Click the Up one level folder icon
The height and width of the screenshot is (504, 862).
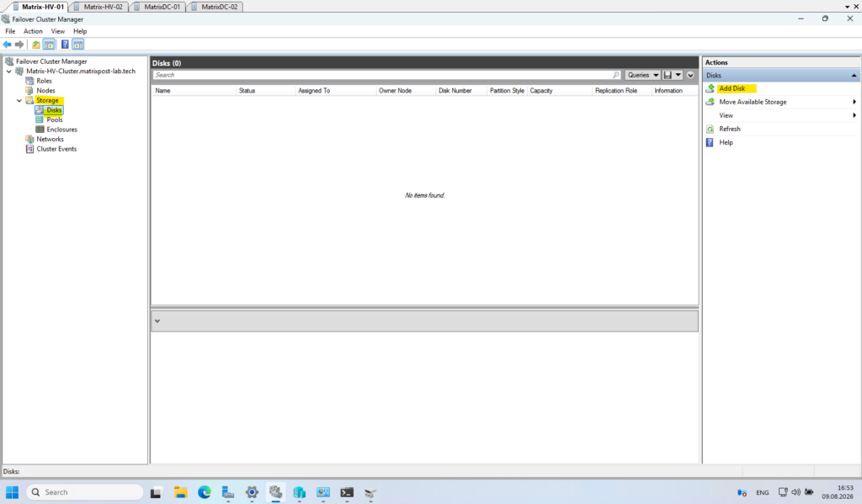click(35, 45)
